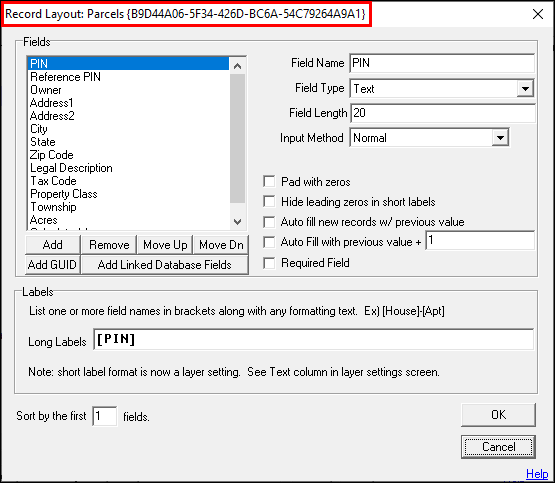The height and width of the screenshot is (483, 555).
Task: Enable the Required Field checkbox
Action: [x=269, y=263]
